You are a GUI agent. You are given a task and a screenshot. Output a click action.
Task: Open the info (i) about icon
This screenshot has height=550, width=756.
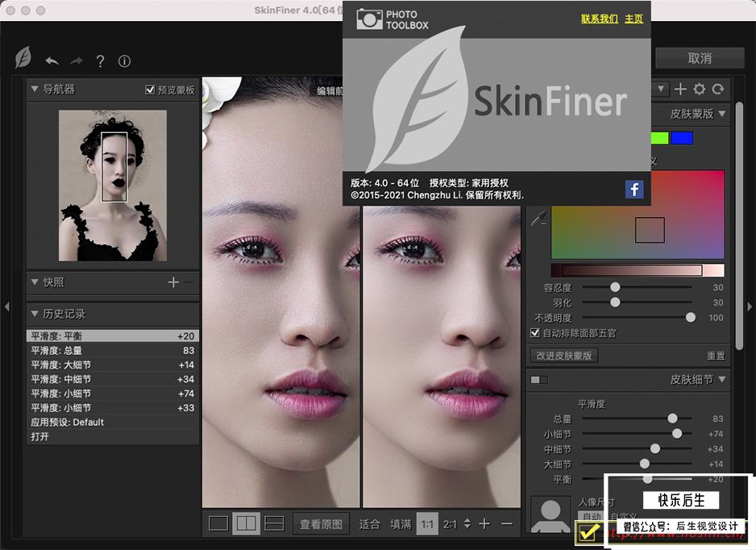click(x=124, y=61)
